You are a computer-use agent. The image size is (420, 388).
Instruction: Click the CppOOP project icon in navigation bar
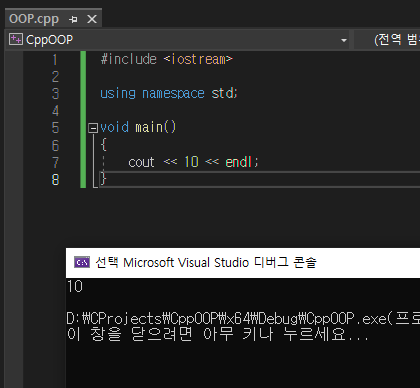(16, 39)
